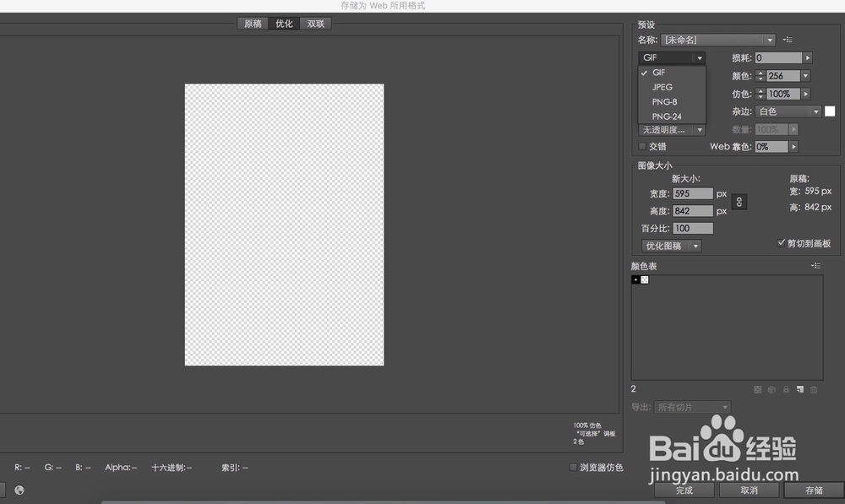
Task: Select PNG-24 in the format list
Action: (672, 117)
